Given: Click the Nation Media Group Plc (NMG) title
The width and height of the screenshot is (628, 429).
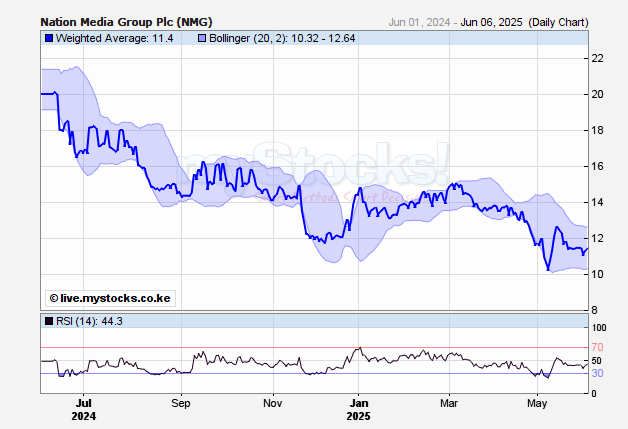Looking at the screenshot, I should [x=126, y=21].
